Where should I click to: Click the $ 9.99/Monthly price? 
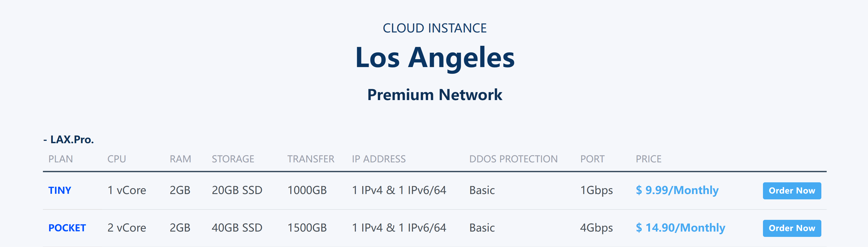coord(677,190)
